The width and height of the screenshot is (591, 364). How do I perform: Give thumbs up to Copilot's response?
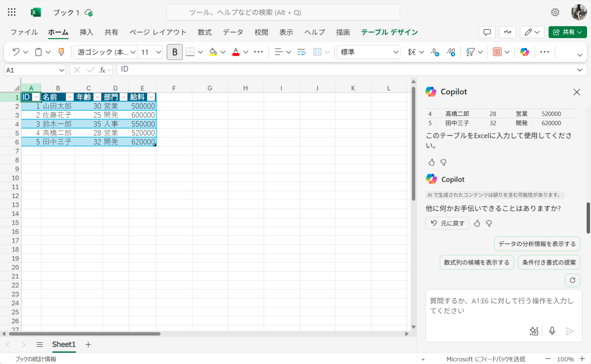click(477, 223)
